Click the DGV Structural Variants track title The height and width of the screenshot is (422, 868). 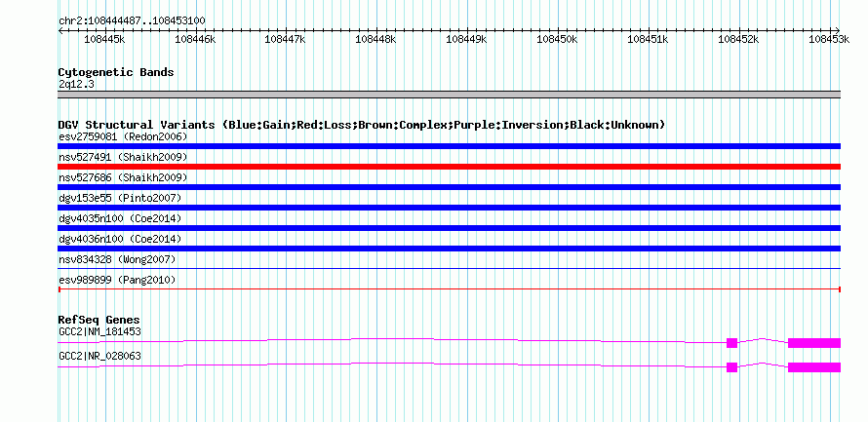pyautogui.click(x=362, y=125)
